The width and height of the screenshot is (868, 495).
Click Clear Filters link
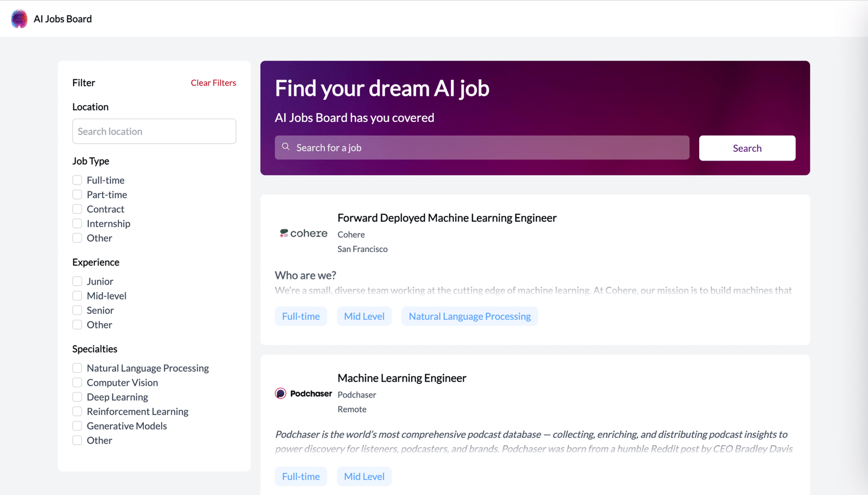tap(213, 83)
